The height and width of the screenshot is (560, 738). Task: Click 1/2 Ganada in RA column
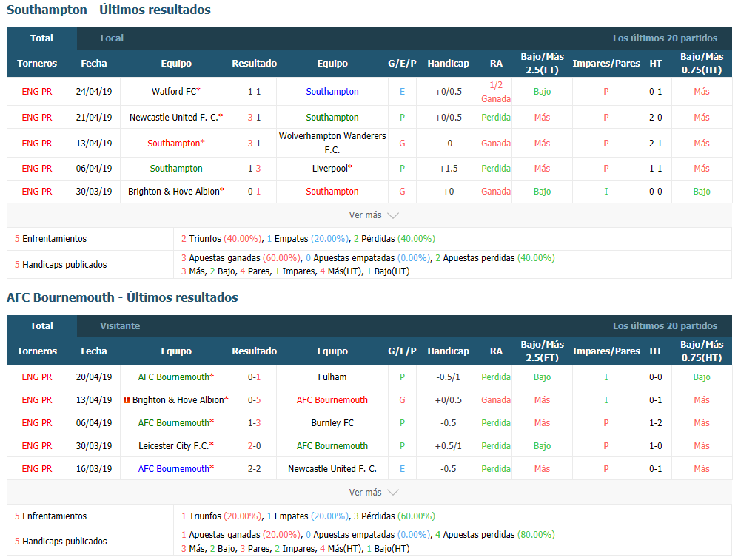(496, 92)
